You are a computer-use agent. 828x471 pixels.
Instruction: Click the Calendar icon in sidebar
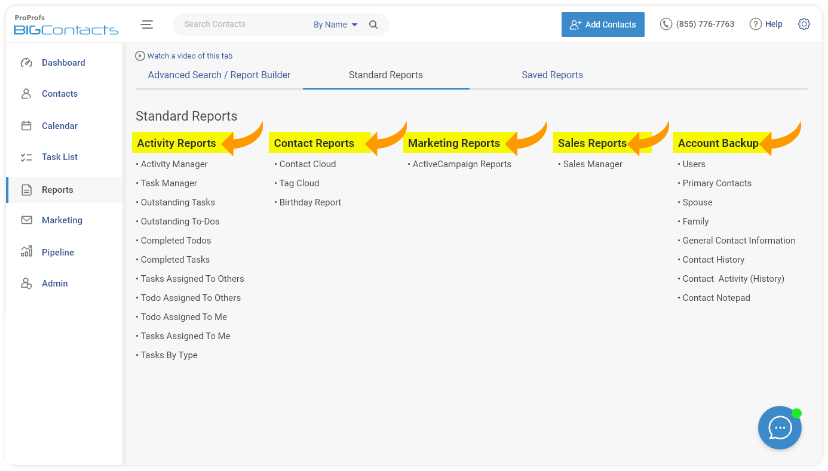pos(26,126)
